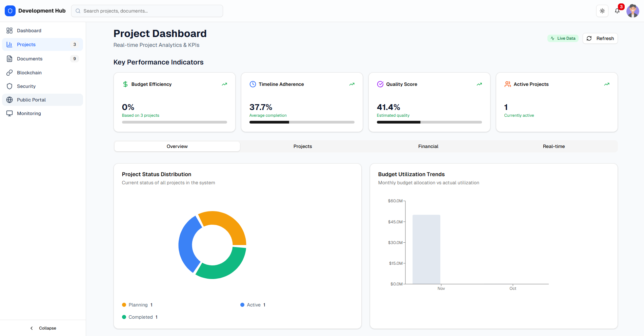
Task: Select the Projects icon in sidebar
Action: [x=9, y=44]
